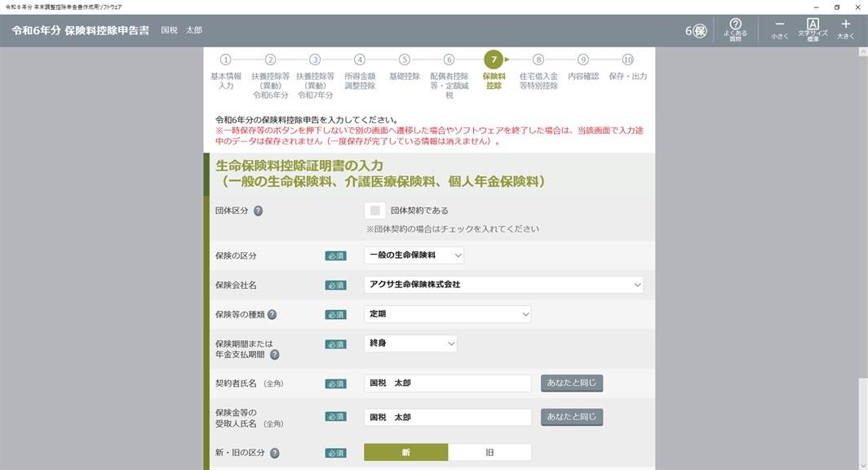Click the scrollbar up arrow
Screen dimensions: 868x470
pos(862,51)
